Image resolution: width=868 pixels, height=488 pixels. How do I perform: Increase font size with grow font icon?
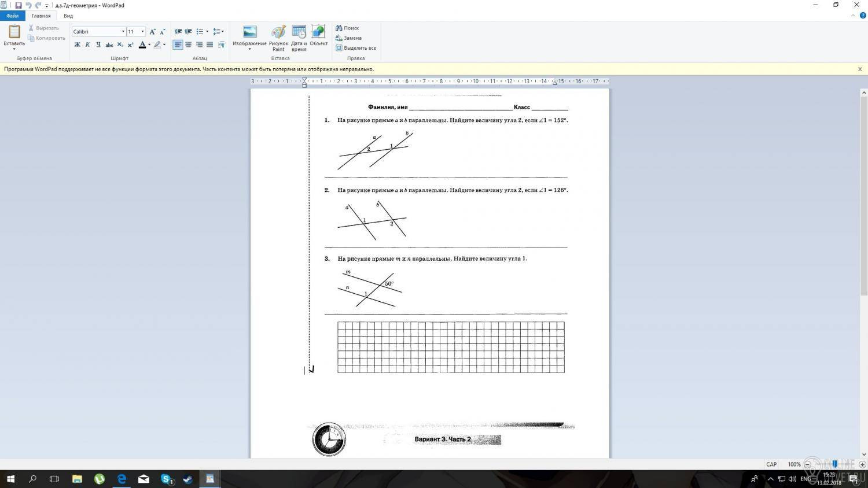click(152, 32)
